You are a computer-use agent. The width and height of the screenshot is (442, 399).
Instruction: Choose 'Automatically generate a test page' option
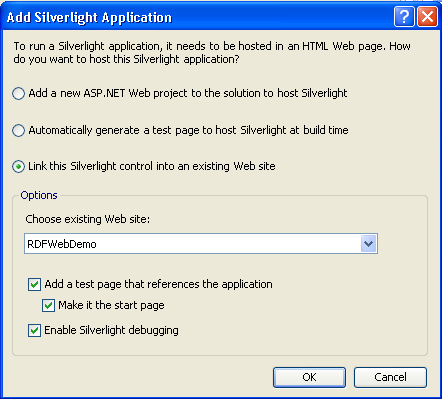click(x=18, y=130)
